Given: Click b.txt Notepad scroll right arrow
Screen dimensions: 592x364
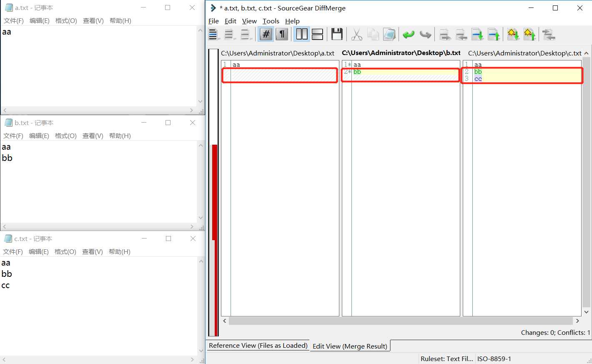Looking at the screenshot, I should [192, 227].
